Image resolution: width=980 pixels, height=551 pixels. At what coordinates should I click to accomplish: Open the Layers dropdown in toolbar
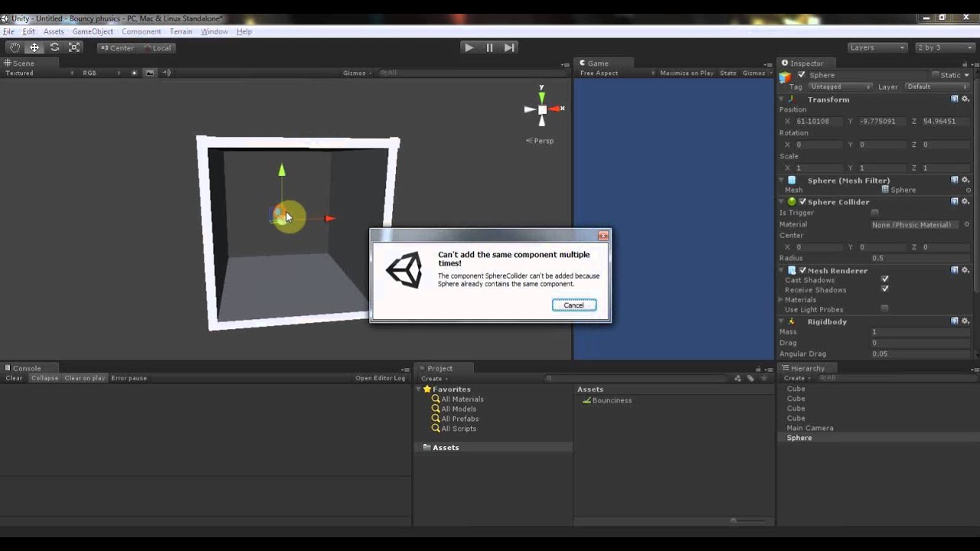click(x=877, y=47)
